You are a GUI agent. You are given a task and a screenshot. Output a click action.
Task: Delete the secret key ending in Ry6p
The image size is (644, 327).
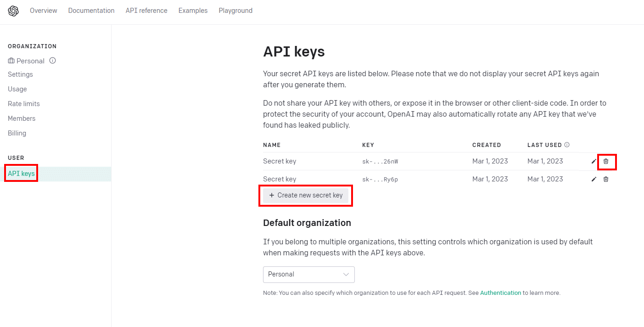click(606, 179)
